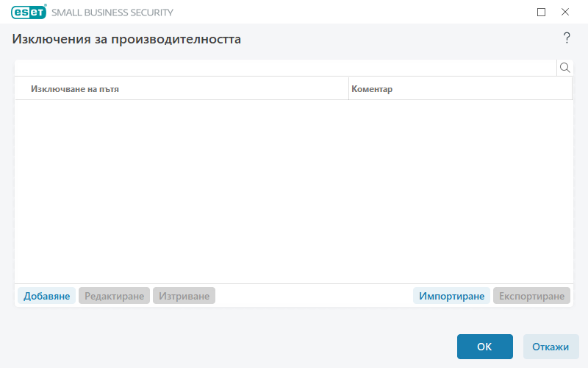
Task: Click the Експортиране button
Action: pos(531,296)
